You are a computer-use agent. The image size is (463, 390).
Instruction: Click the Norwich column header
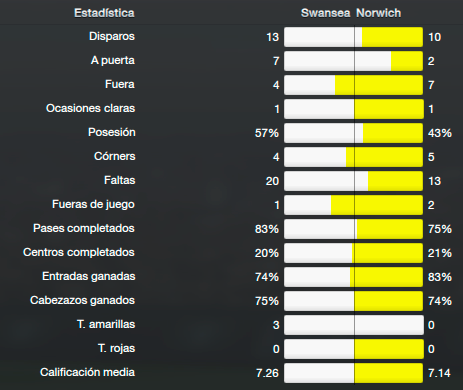379,13
